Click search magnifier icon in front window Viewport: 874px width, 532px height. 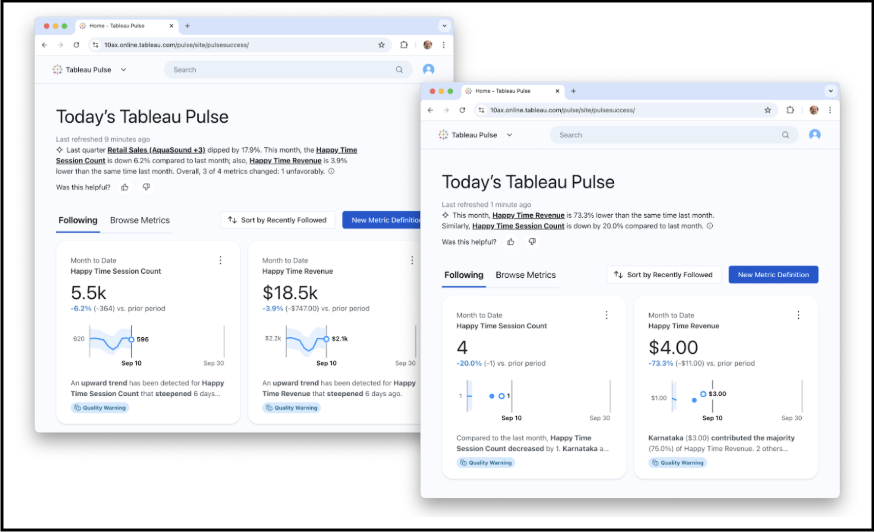(785, 135)
